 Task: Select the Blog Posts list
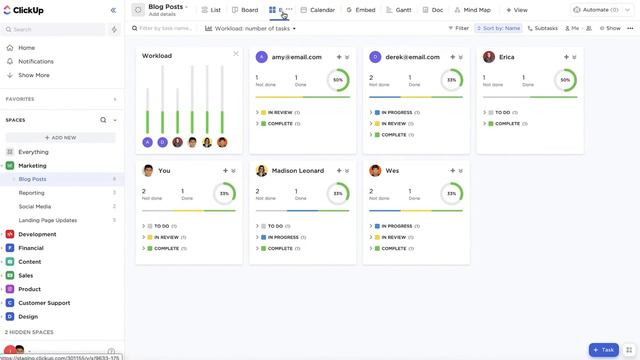pos(32,179)
